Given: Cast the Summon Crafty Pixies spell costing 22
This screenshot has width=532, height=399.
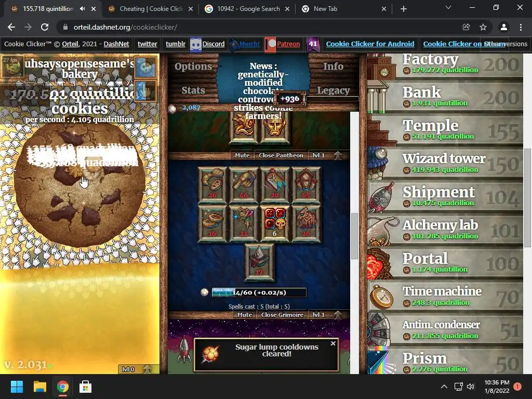Looking at the screenshot, I should click(244, 223).
